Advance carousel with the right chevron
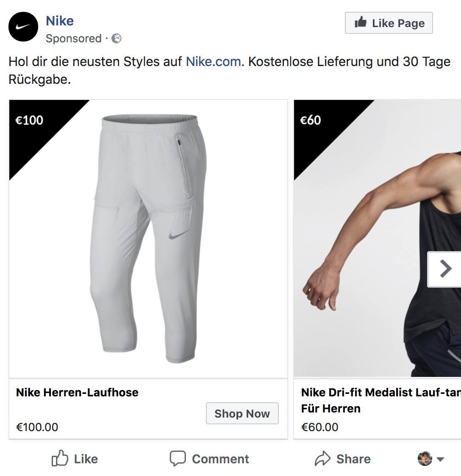This screenshot has width=461, height=476. click(x=445, y=268)
